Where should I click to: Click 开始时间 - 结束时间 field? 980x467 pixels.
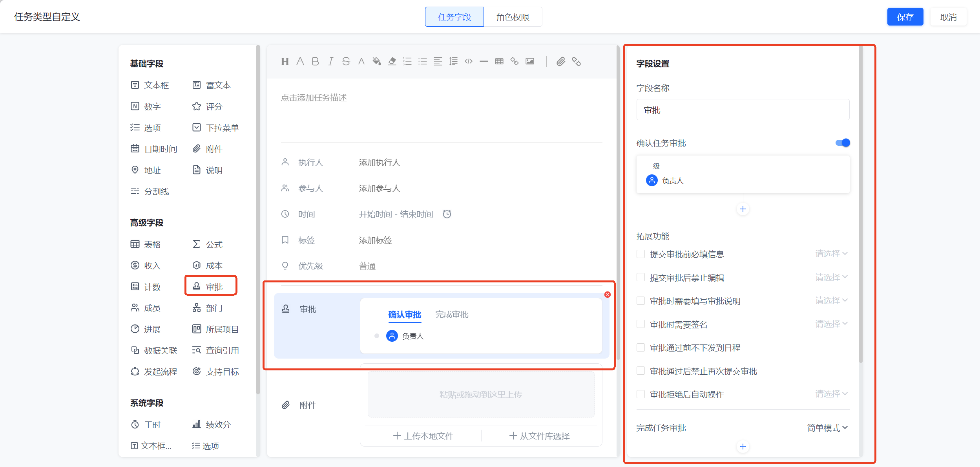tap(396, 214)
